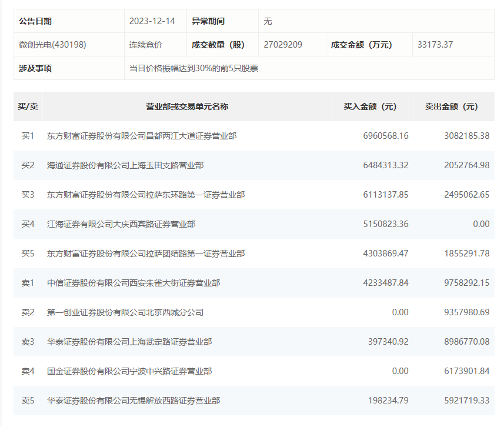Select the 0.00 sell amount in 买4 row
The height and width of the screenshot is (427, 504).
[481, 223]
